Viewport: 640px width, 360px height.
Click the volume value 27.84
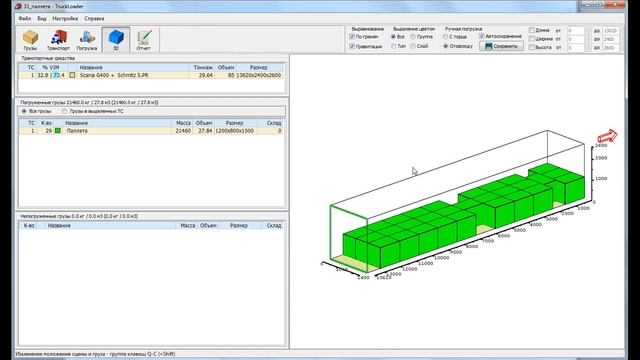205,131
